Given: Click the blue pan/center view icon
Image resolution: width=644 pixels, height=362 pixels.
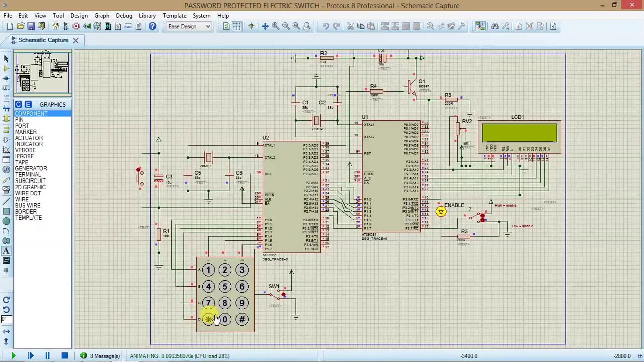Looking at the screenshot, I should 265,26.
